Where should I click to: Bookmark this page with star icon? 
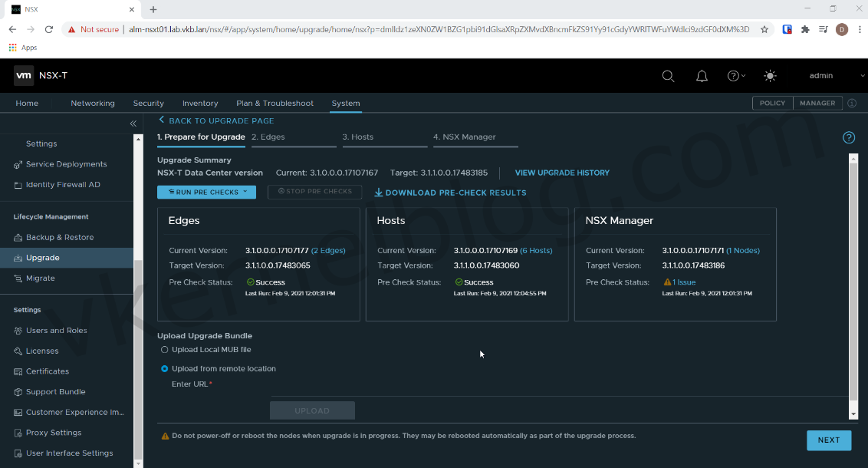pos(764,29)
